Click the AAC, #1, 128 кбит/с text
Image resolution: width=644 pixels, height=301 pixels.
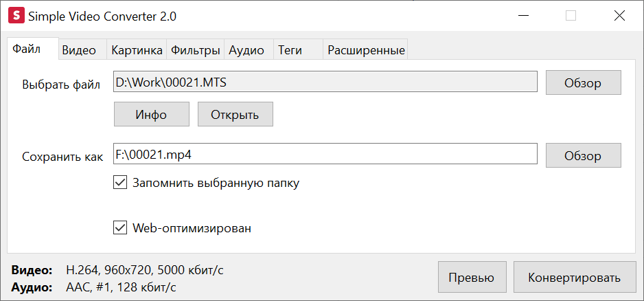[x=121, y=287]
